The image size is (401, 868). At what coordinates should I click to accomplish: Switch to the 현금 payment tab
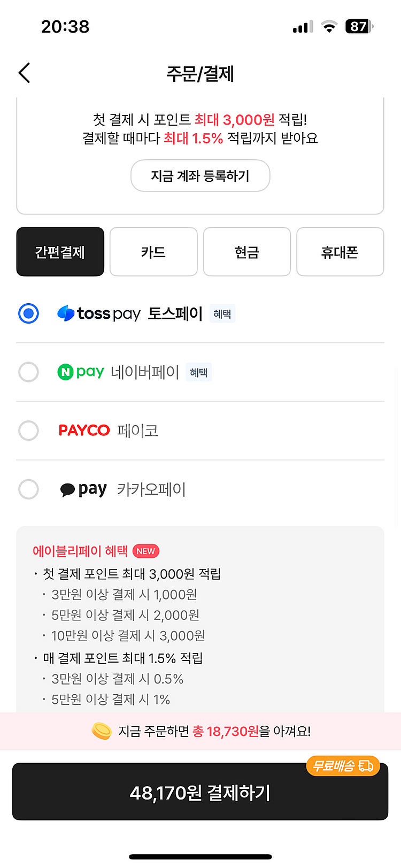click(x=247, y=252)
